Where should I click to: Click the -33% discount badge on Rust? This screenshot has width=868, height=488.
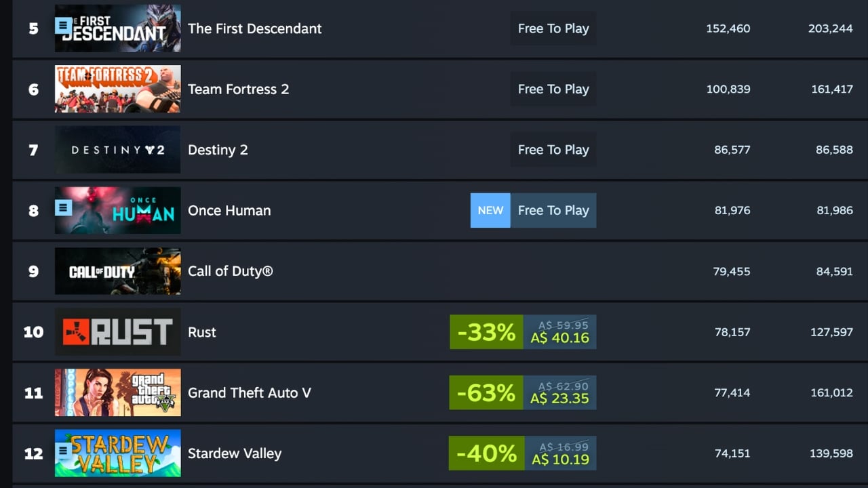[x=486, y=332]
